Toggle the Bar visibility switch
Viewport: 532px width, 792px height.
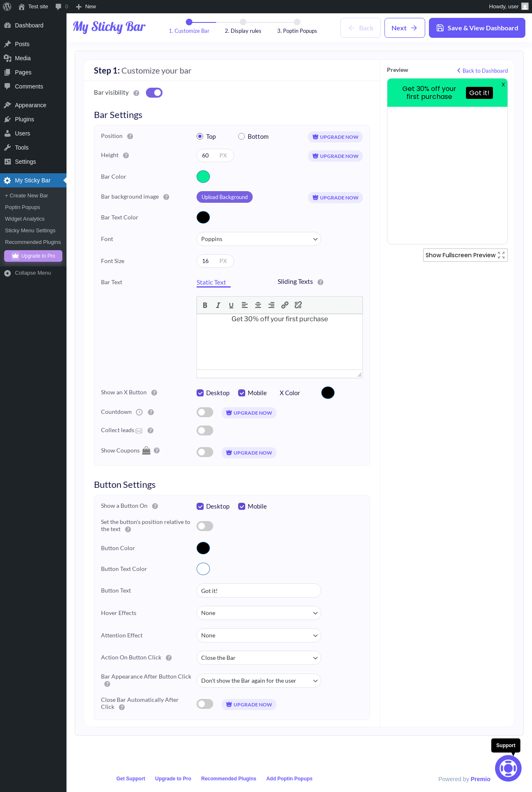[x=154, y=93]
